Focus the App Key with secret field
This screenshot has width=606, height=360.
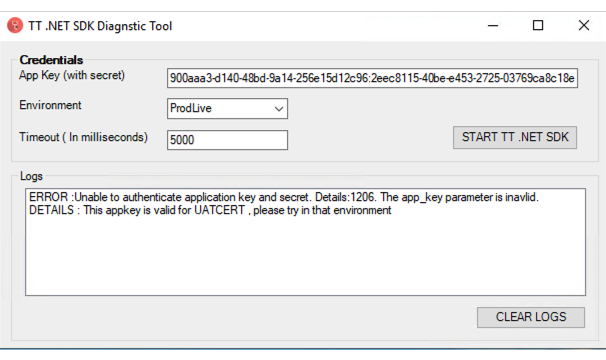click(372, 78)
